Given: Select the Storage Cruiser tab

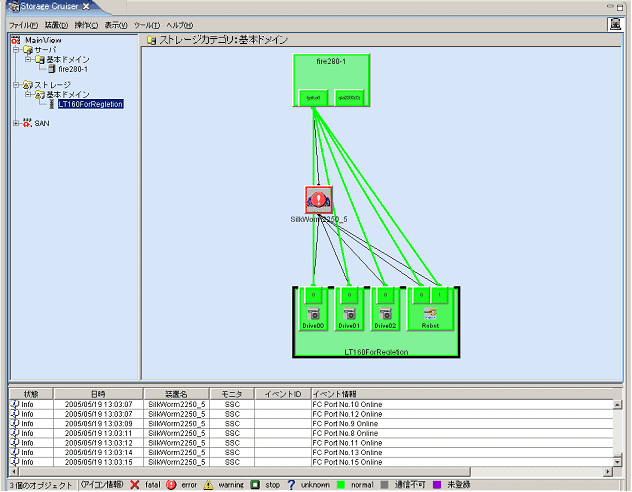Looking at the screenshot, I should pos(49,6).
